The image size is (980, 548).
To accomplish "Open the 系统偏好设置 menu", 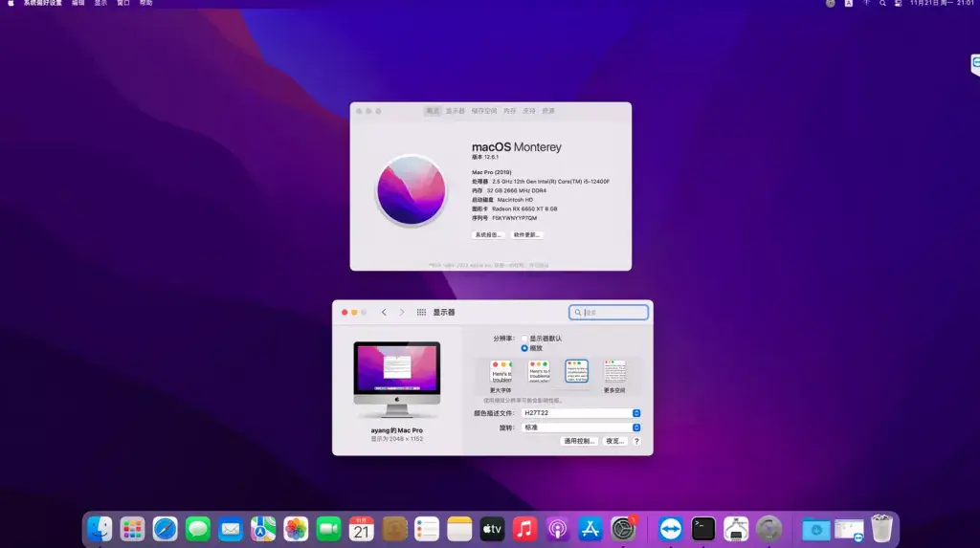I will [42, 3].
